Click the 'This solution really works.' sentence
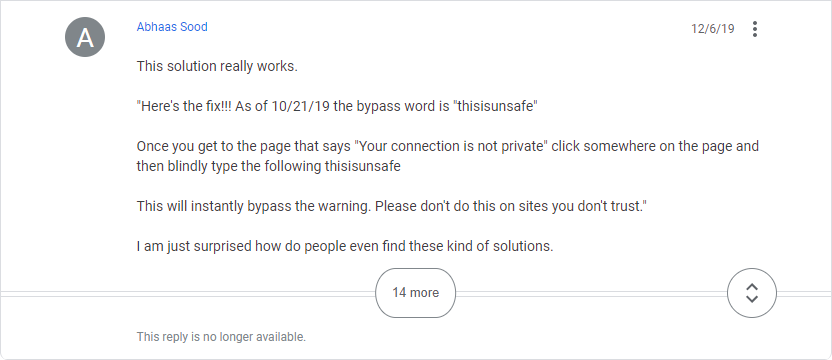 coord(217,67)
